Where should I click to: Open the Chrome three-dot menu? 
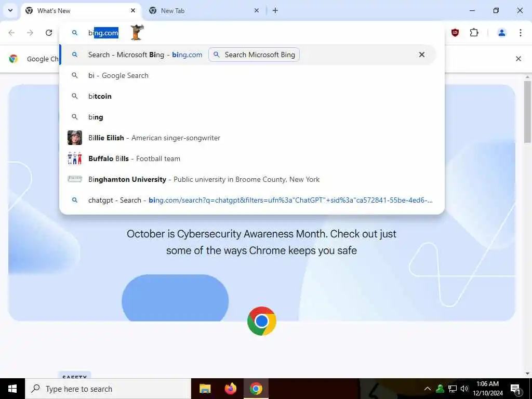521,33
